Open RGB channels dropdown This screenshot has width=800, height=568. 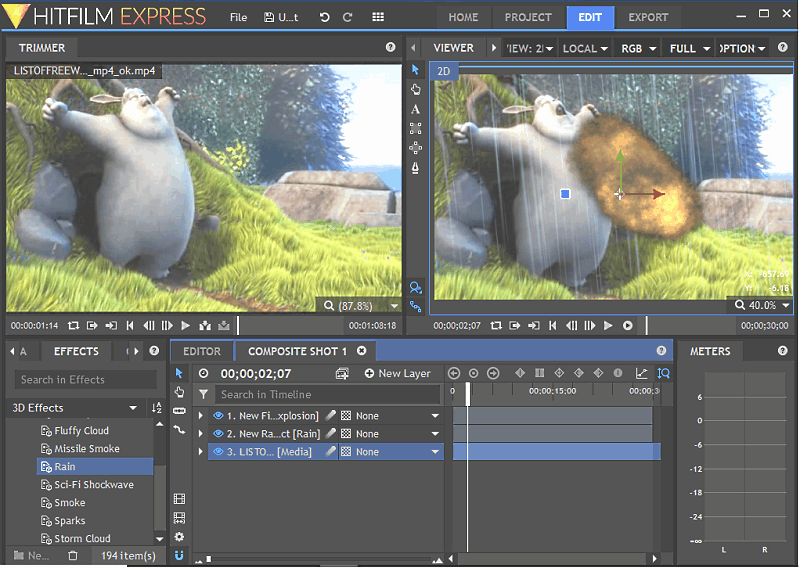click(638, 48)
